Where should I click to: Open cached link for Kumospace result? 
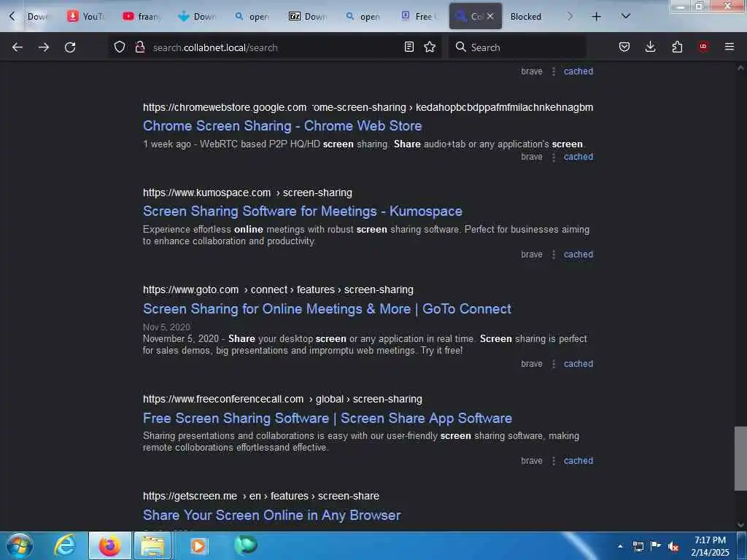(x=578, y=254)
